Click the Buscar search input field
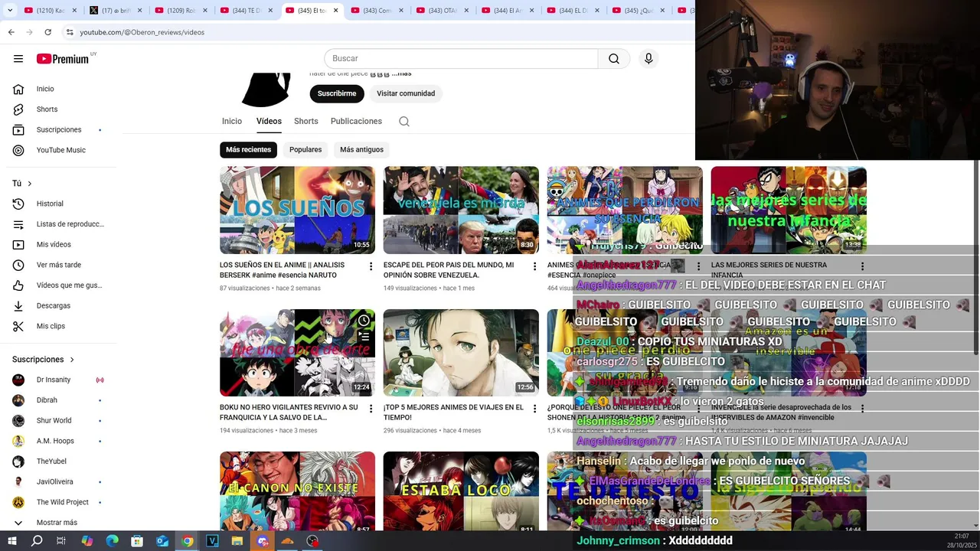The height and width of the screenshot is (551, 980). 461,59
